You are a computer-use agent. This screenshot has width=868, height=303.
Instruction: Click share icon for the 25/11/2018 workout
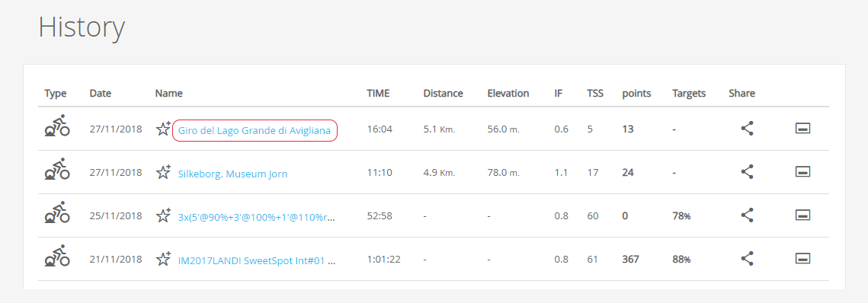point(748,215)
